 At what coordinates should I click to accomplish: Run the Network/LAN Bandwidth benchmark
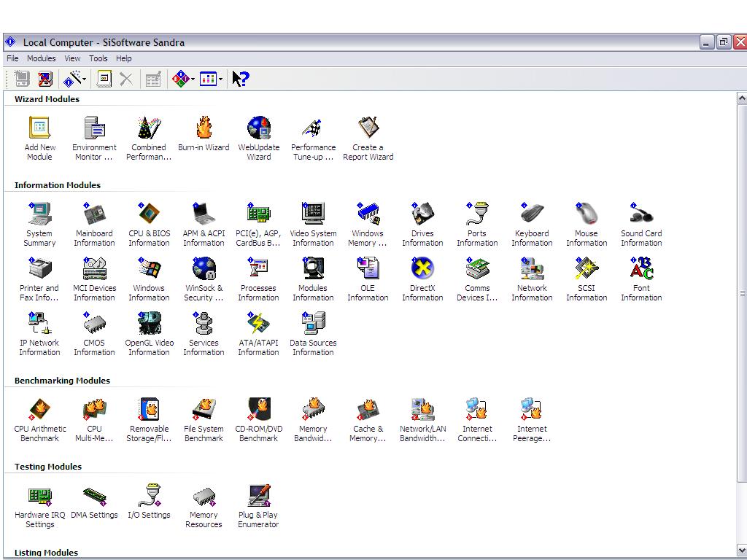click(x=422, y=420)
